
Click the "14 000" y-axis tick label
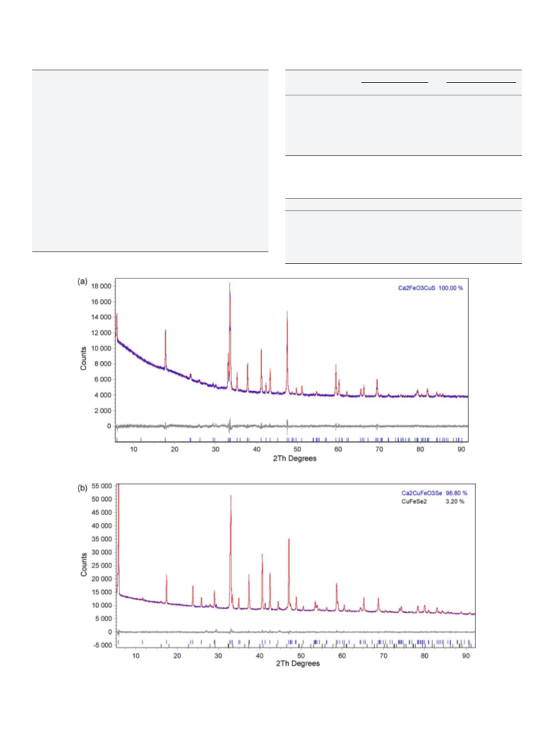(x=101, y=317)
